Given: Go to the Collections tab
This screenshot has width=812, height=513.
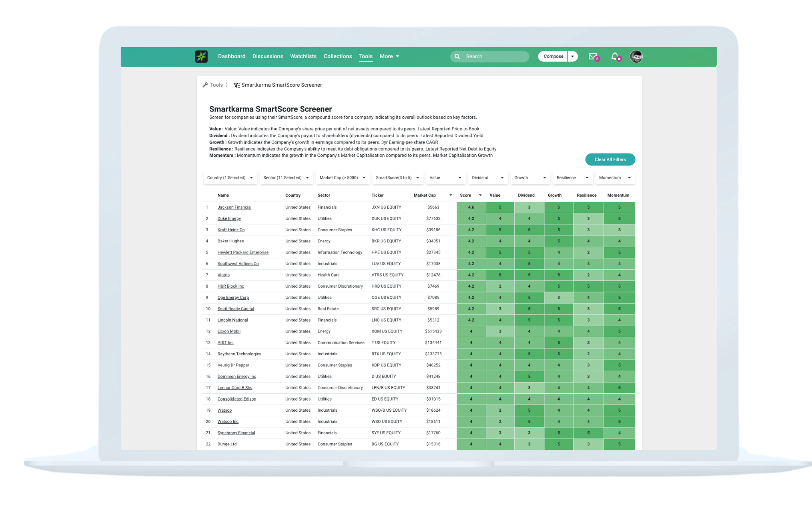Looking at the screenshot, I should [x=338, y=56].
